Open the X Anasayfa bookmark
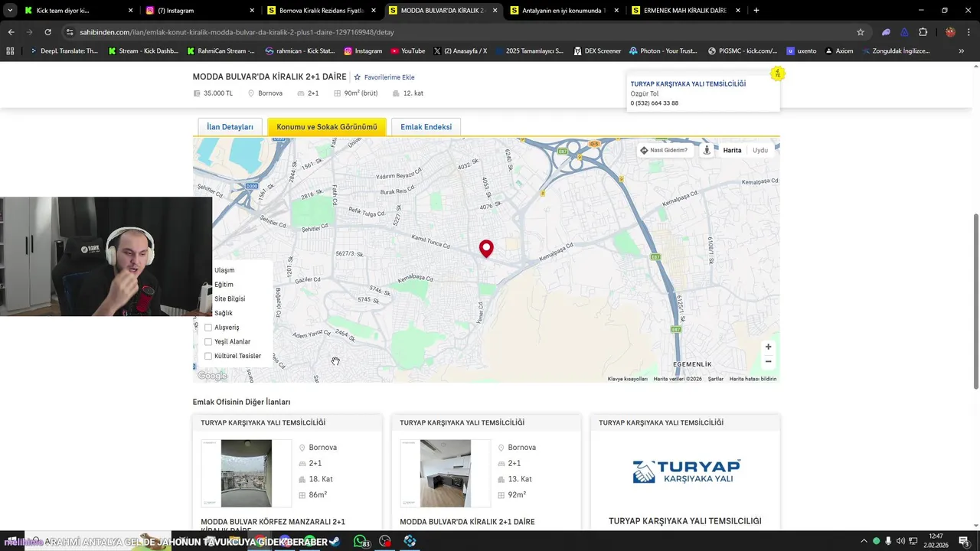This screenshot has height=551, width=980. (460, 51)
